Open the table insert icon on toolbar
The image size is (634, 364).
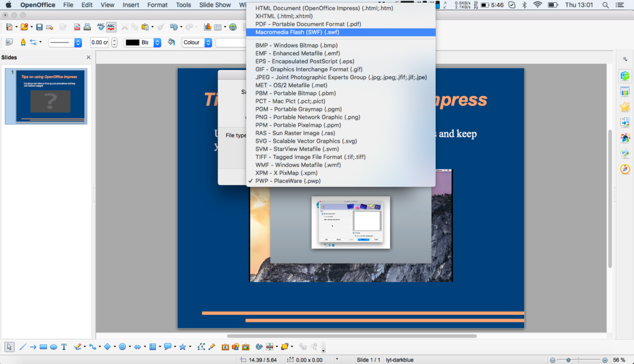[218, 26]
